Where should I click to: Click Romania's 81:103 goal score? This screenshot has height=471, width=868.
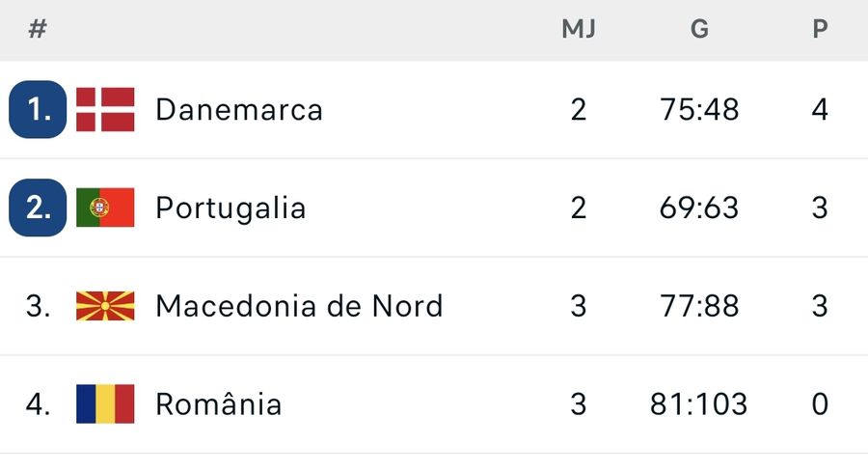(699, 403)
